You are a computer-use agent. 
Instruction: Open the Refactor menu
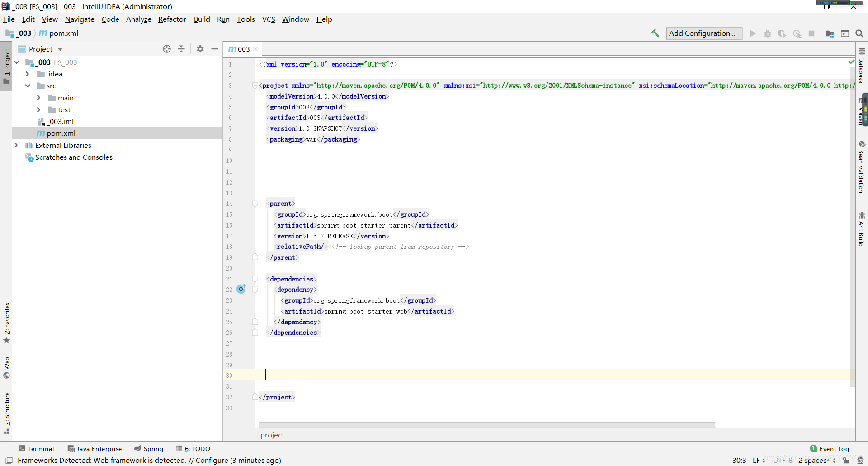click(x=172, y=19)
